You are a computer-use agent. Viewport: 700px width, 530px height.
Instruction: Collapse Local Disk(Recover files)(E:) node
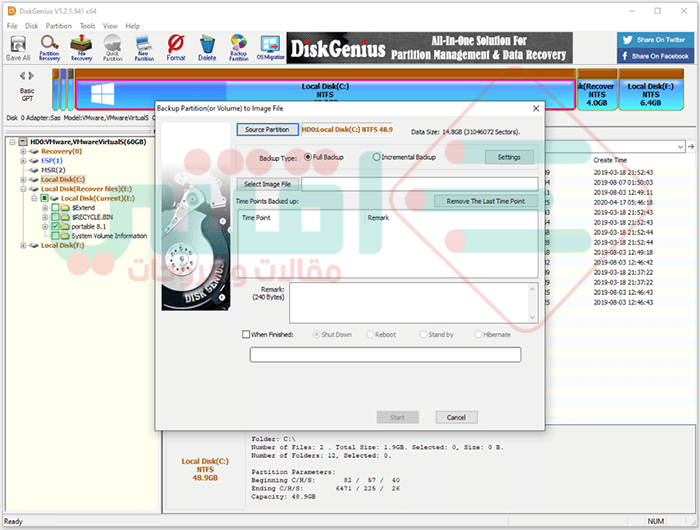click(x=23, y=189)
